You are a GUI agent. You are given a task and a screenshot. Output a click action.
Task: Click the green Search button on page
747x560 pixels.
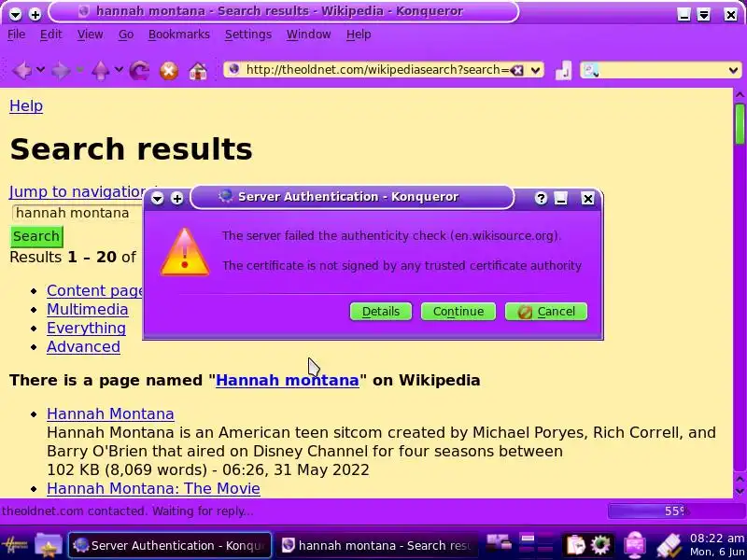pyautogui.click(x=36, y=236)
